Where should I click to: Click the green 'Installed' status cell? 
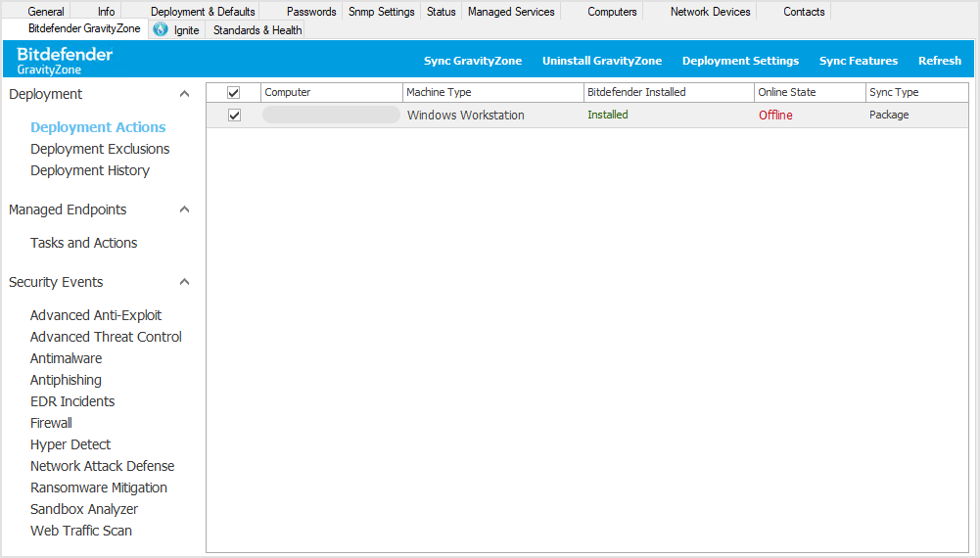click(608, 115)
